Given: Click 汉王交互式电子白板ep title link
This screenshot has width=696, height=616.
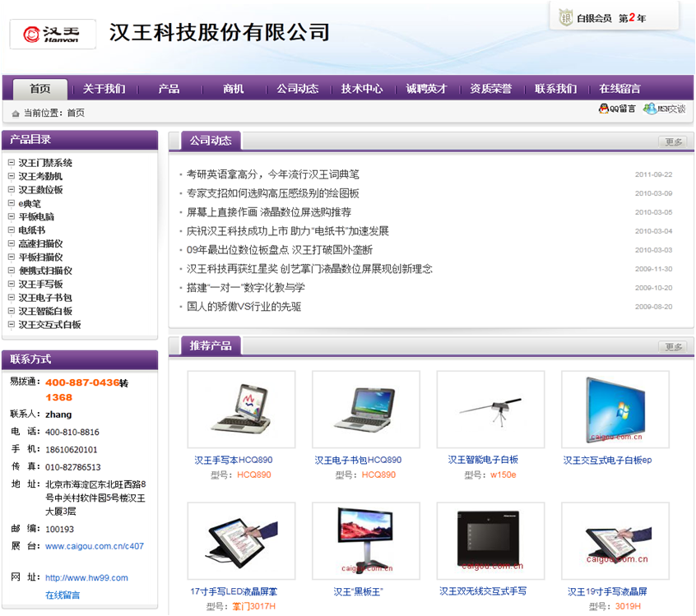Looking at the screenshot, I should pos(608,460).
